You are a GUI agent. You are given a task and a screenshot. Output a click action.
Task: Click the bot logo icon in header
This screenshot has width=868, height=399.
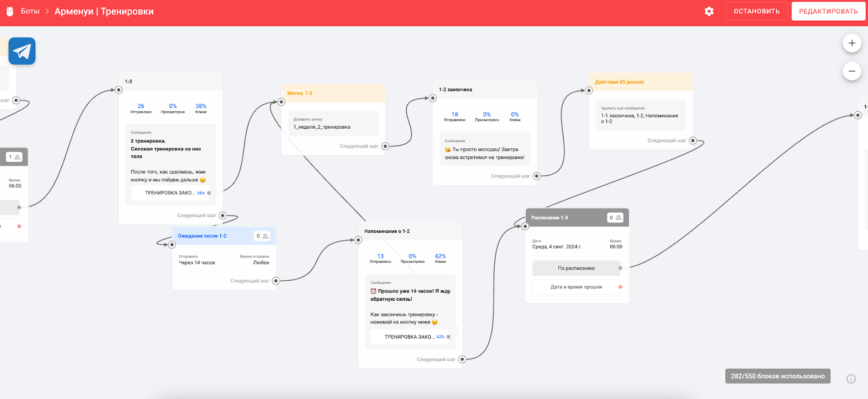click(10, 11)
